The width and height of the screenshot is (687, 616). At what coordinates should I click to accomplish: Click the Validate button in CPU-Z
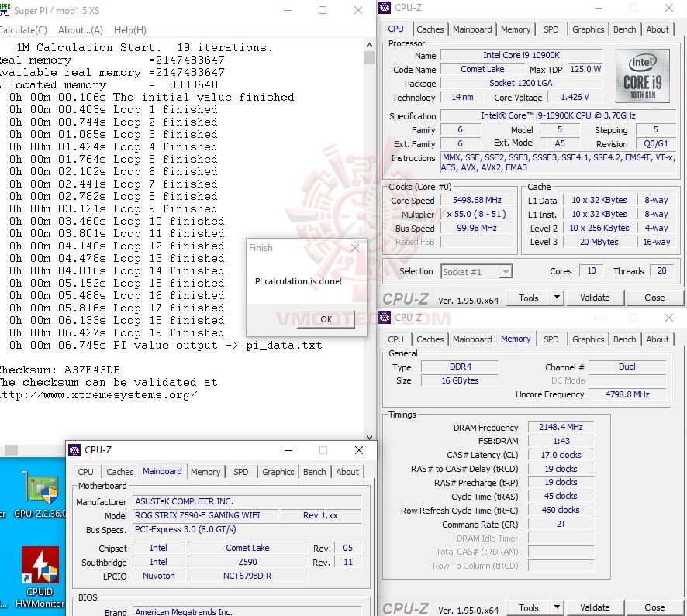point(595,297)
